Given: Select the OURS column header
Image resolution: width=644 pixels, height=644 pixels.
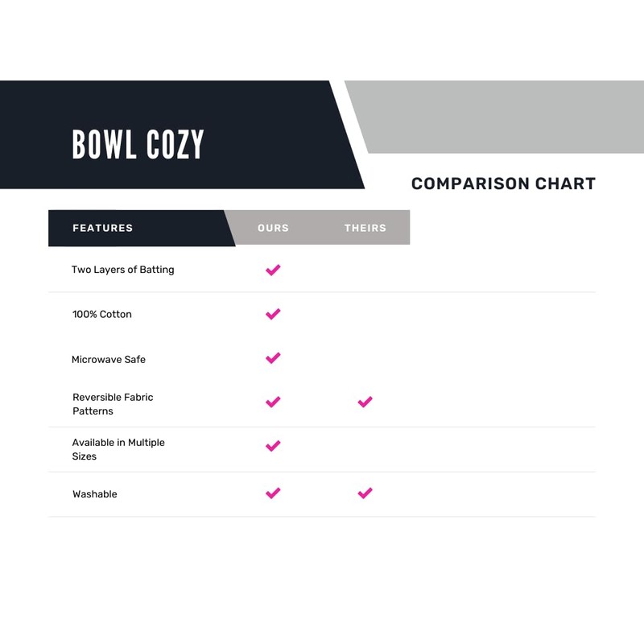Looking at the screenshot, I should click(x=273, y=228).
